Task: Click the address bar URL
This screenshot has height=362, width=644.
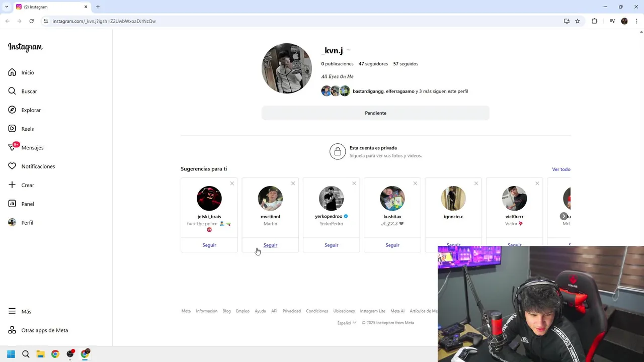Action: coord(104,21)
